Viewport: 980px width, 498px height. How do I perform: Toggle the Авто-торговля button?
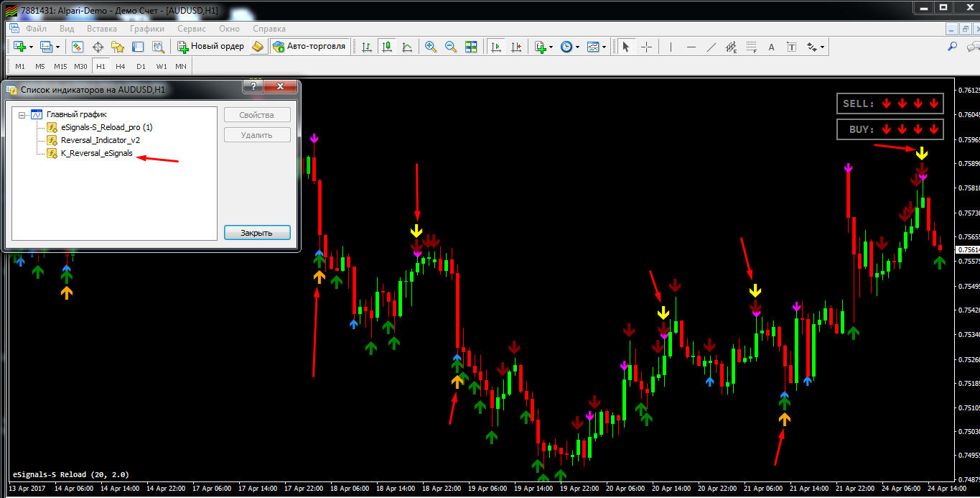309,47
